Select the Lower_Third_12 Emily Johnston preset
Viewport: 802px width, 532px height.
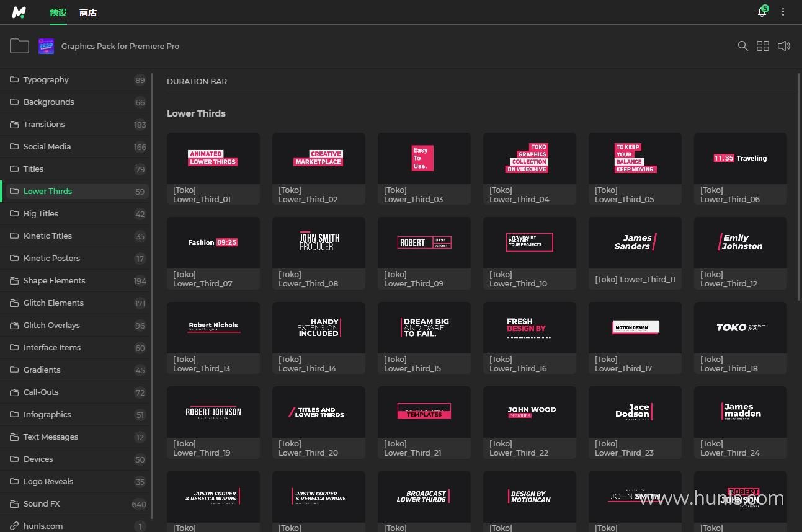coord(741,253)
